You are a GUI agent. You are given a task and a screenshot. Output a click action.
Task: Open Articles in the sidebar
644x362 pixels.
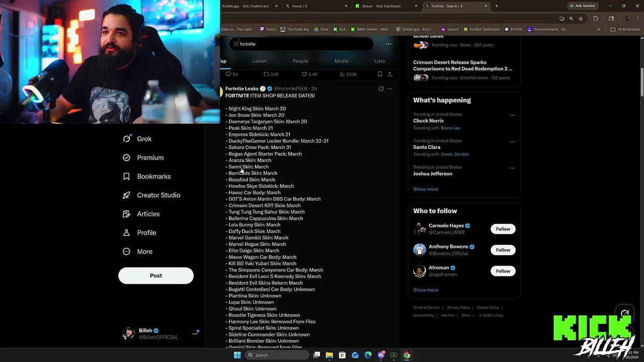141,214
